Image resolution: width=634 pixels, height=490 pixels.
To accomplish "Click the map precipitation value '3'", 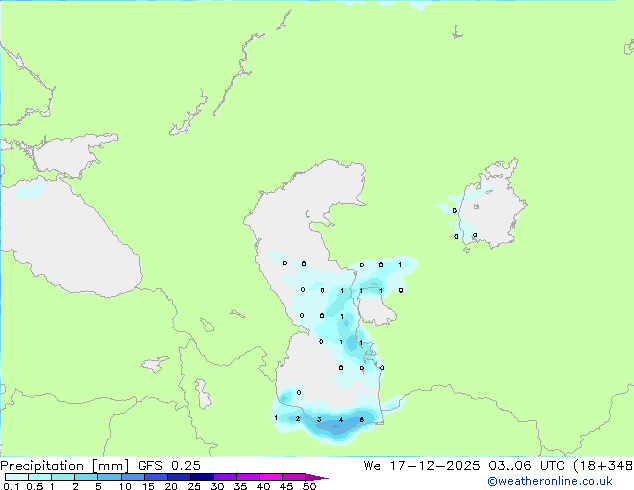I will (x=319, y=419).
